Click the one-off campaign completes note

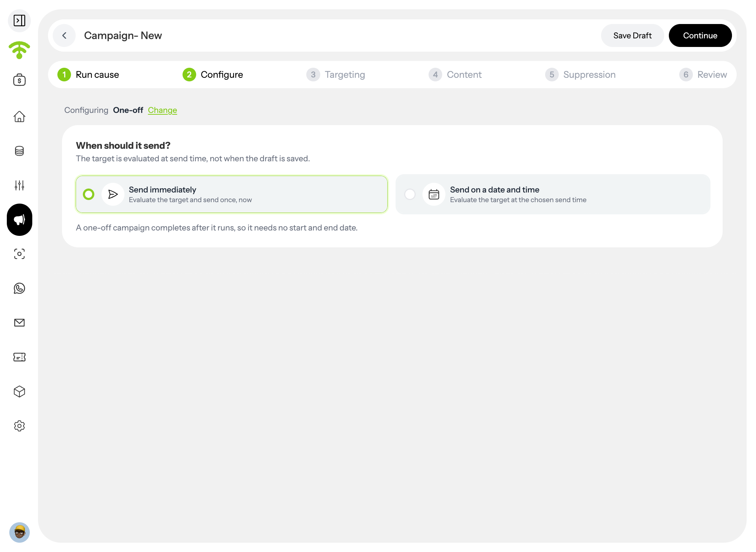[217, 228]
